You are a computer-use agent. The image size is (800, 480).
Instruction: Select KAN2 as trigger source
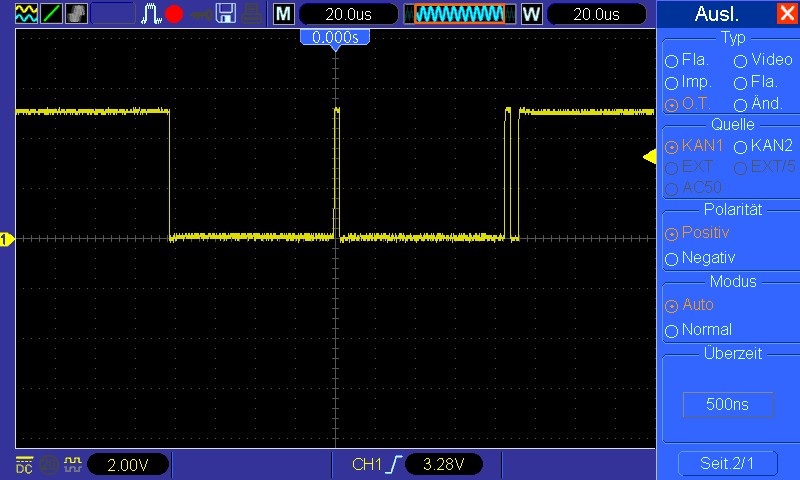[x=741, y=147]
